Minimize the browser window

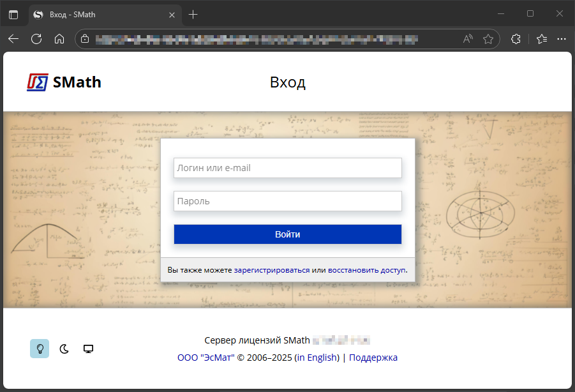[x=501, y=14]
